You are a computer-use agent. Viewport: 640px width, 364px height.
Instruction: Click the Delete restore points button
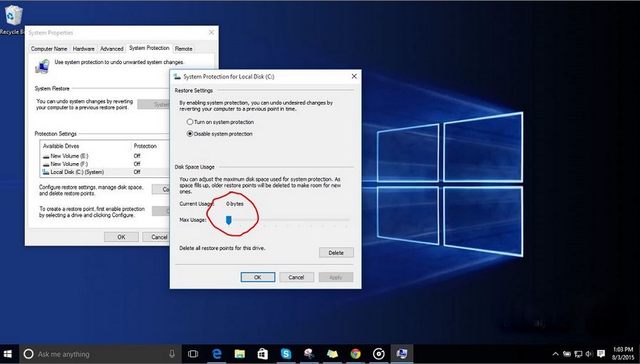click(x=336, y=253)
